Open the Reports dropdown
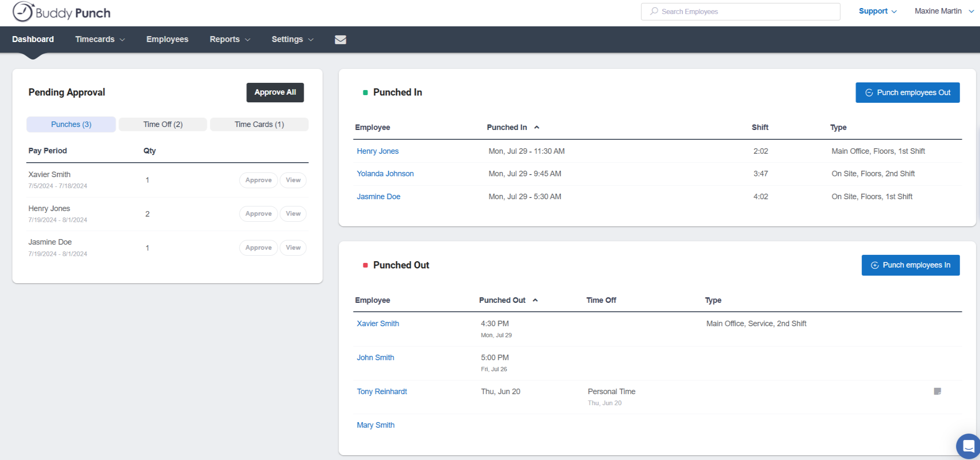 (230, 40)
